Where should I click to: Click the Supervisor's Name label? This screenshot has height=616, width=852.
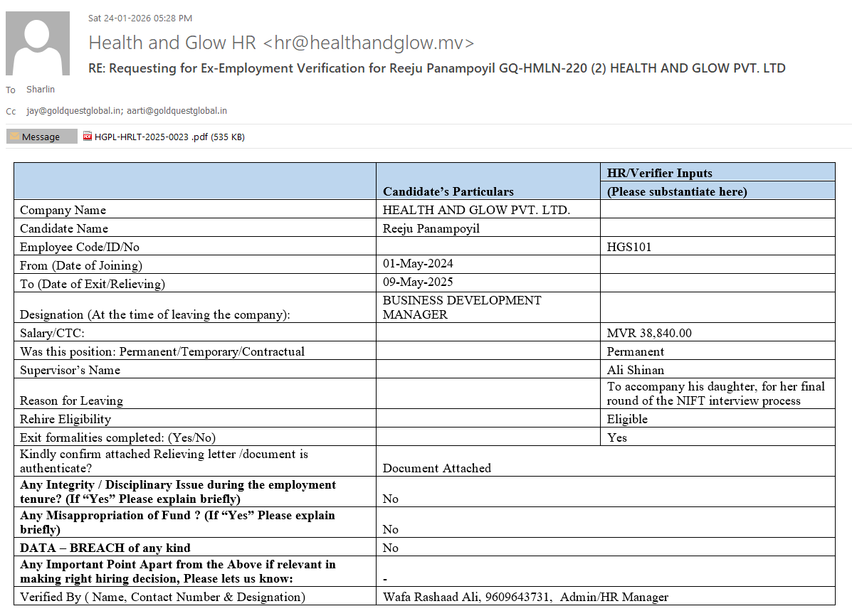(70, 370)
